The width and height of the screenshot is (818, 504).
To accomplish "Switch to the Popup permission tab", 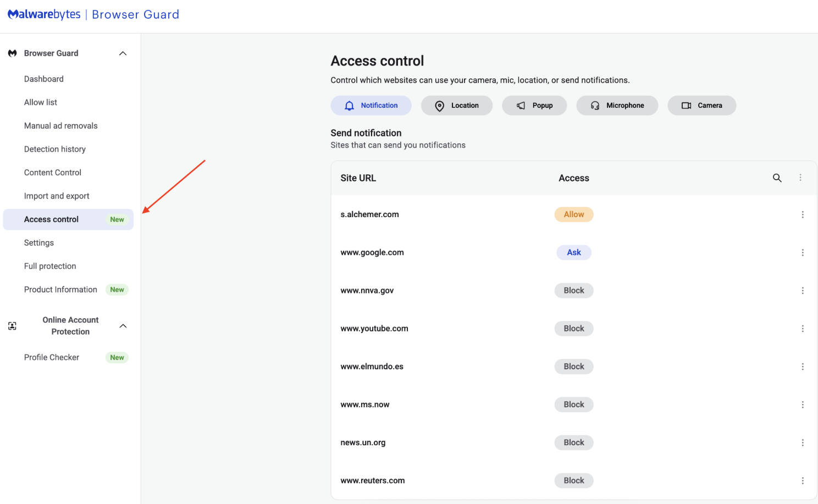I will (534, 106).
